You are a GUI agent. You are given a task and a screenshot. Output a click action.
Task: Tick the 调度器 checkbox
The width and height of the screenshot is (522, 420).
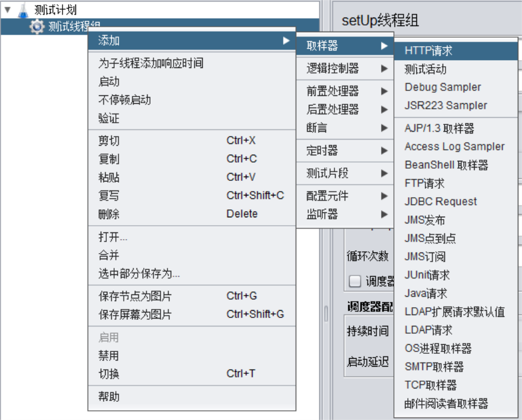point(354,281)
